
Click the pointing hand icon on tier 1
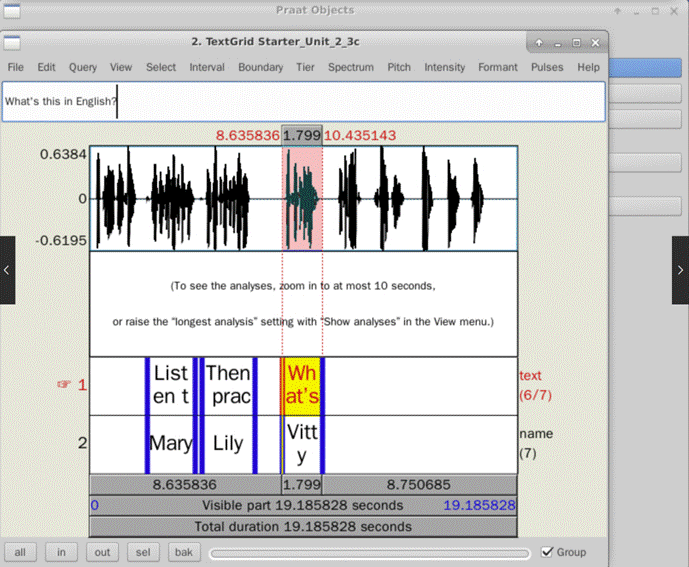coord(64,385)
